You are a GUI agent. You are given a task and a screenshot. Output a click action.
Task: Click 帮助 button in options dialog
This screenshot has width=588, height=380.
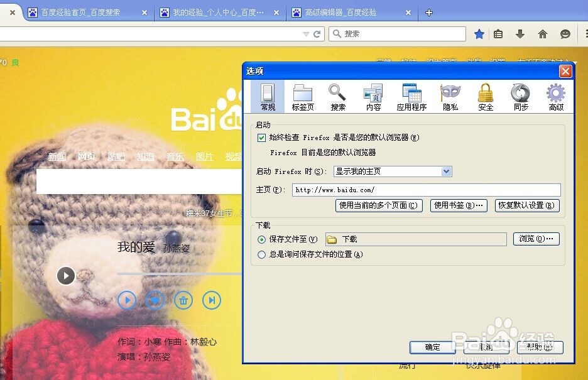tap(540, 347)
